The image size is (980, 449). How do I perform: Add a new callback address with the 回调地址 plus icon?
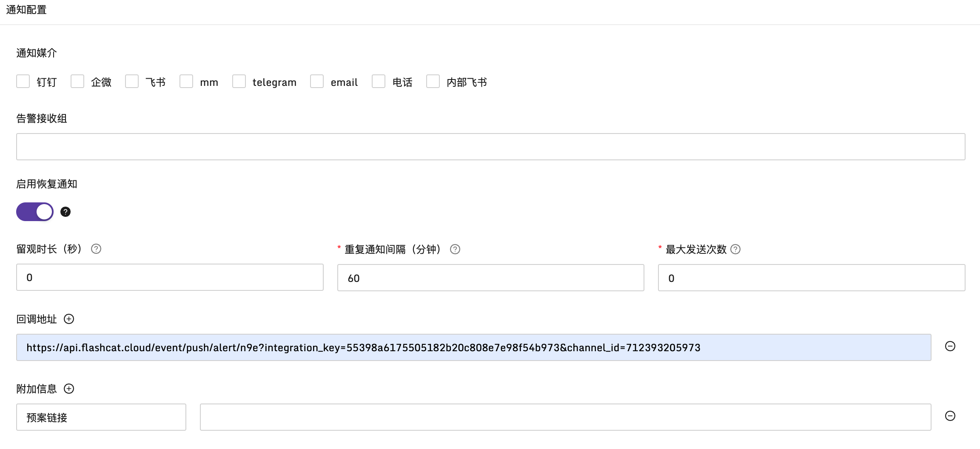pos(69,319)
